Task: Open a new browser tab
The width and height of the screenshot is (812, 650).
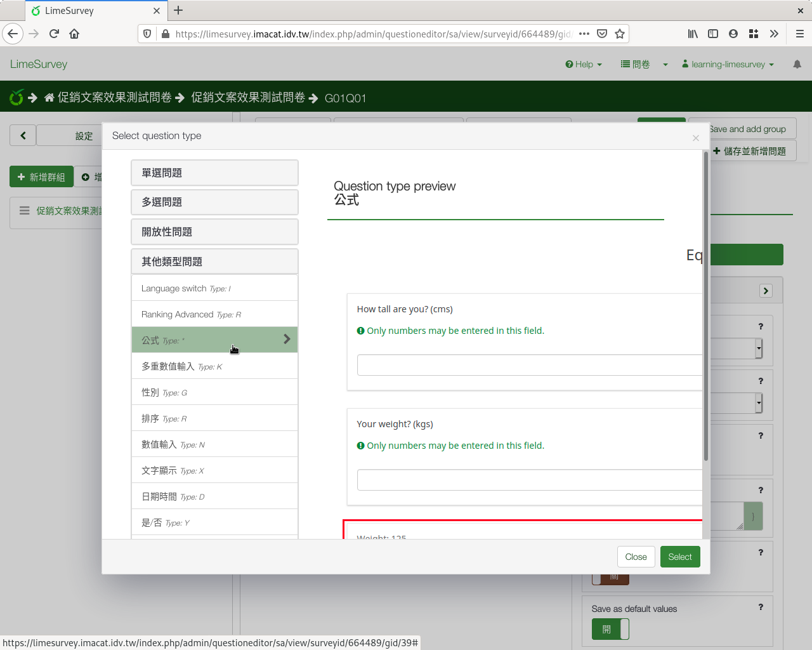Action: tap(178, 10)
